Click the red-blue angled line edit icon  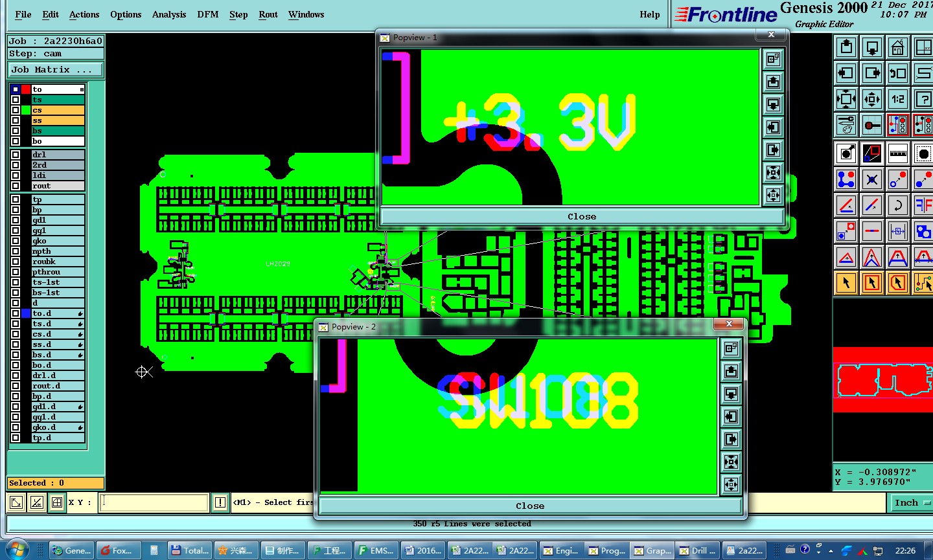click(x=872, y=205)
